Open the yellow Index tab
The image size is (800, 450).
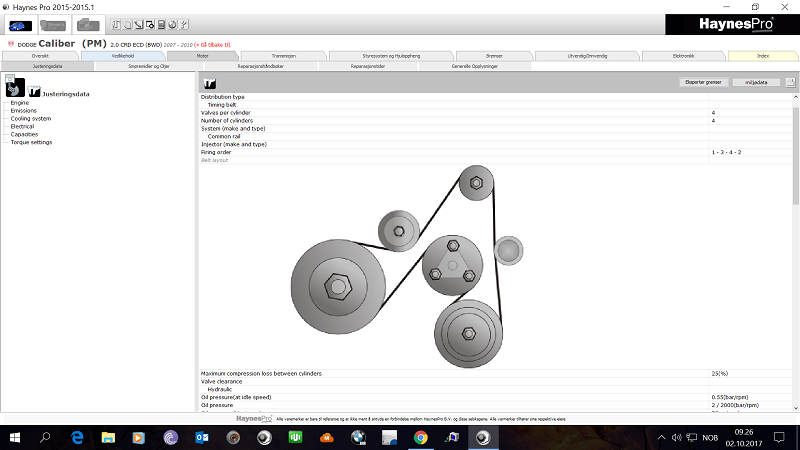[x=763, y=56]
